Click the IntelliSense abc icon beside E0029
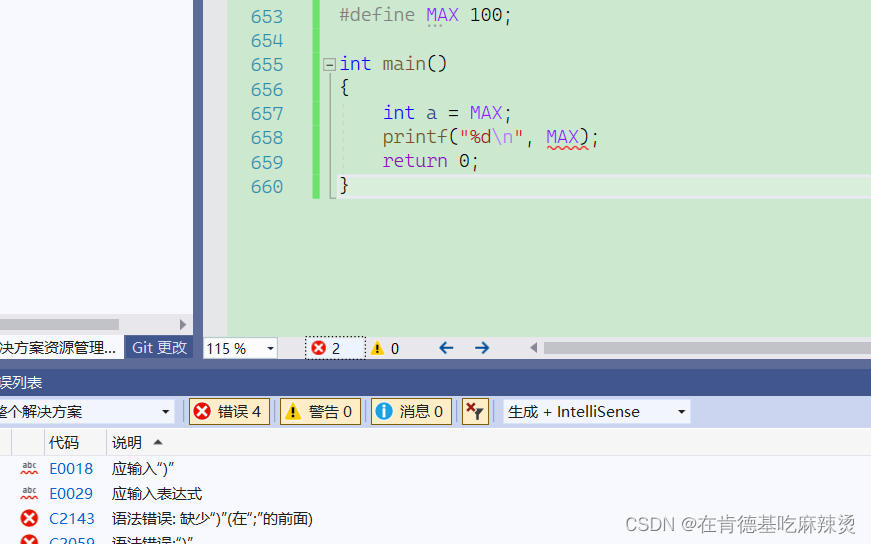The width and height of the screenshot is (871, 544). pyautogui.click(x=29, y=493)
